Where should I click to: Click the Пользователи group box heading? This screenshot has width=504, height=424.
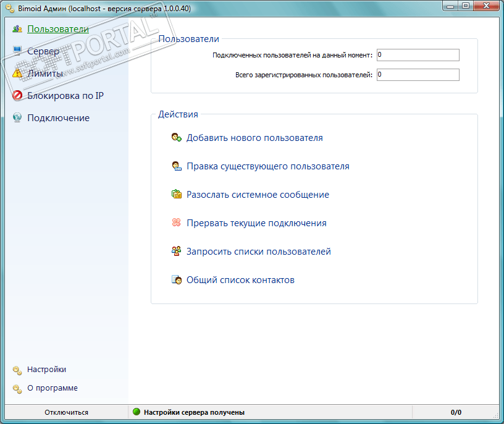pyautogui.click(x=188, y=39)
